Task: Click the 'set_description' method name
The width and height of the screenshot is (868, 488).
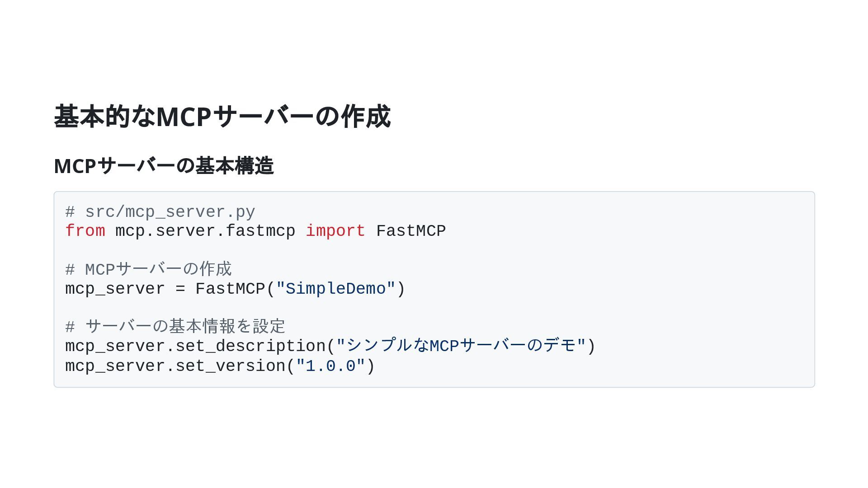Action: [x=250, y=346]
